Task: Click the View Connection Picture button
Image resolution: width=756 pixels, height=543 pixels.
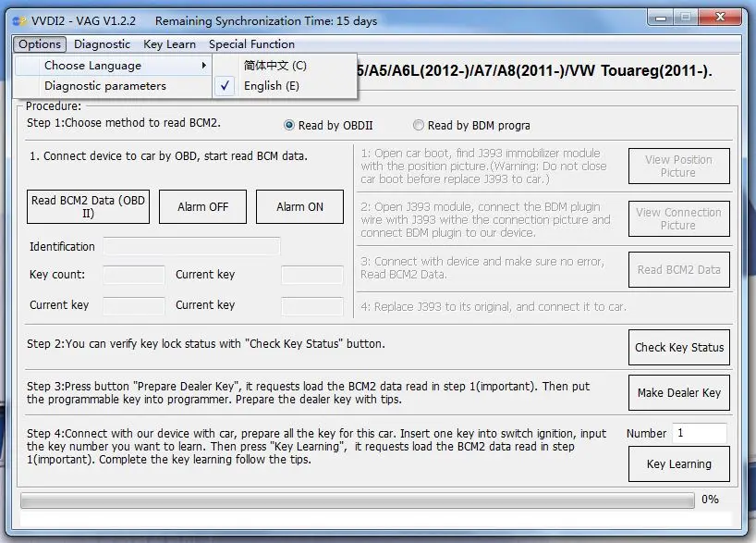Action: pyautogui.click(x=678, y=218)
